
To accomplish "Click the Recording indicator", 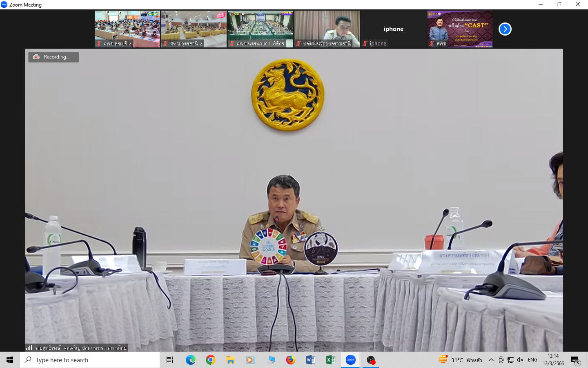I will click(x=53, y=57).
